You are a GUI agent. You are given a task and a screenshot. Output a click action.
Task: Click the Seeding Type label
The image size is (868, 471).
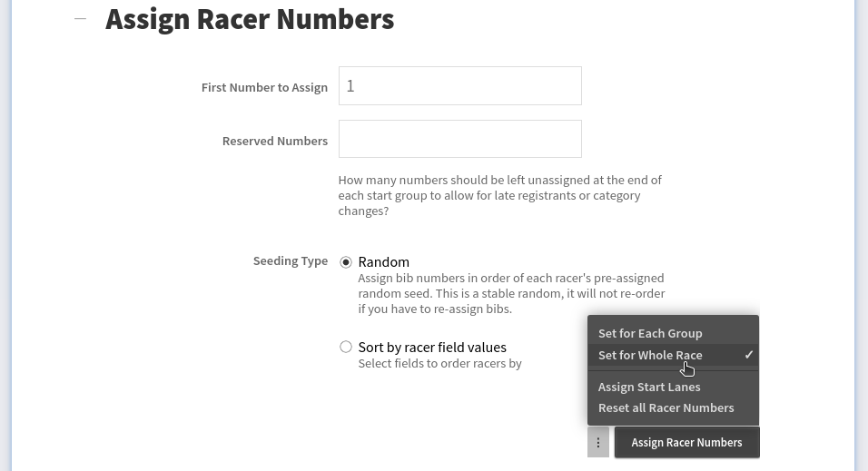point(290,261)
